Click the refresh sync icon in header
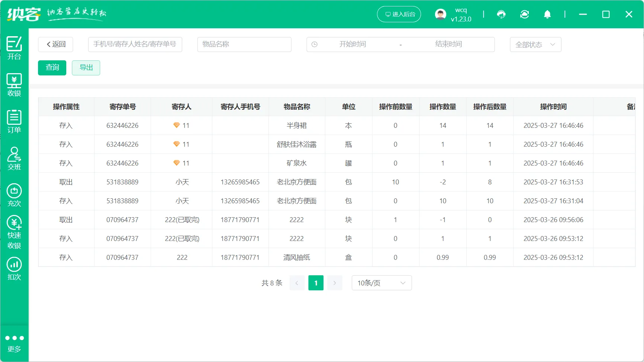The width and height of the screenshot is (644, 362). coord(524,14)
